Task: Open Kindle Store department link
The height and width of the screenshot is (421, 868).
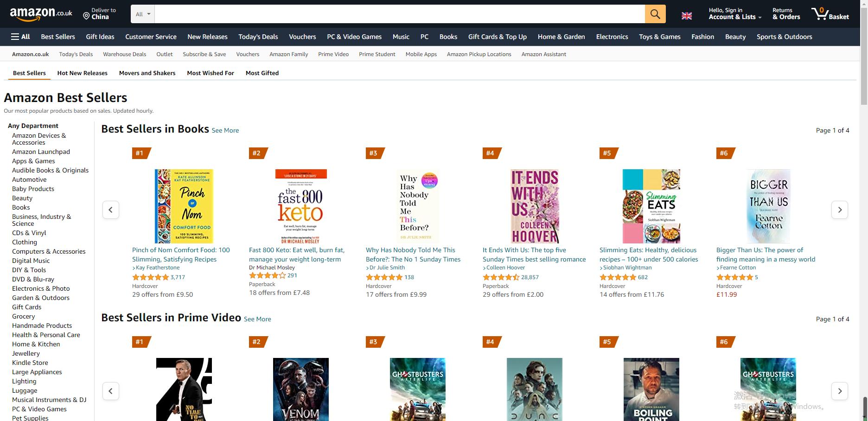Action: 30,363
